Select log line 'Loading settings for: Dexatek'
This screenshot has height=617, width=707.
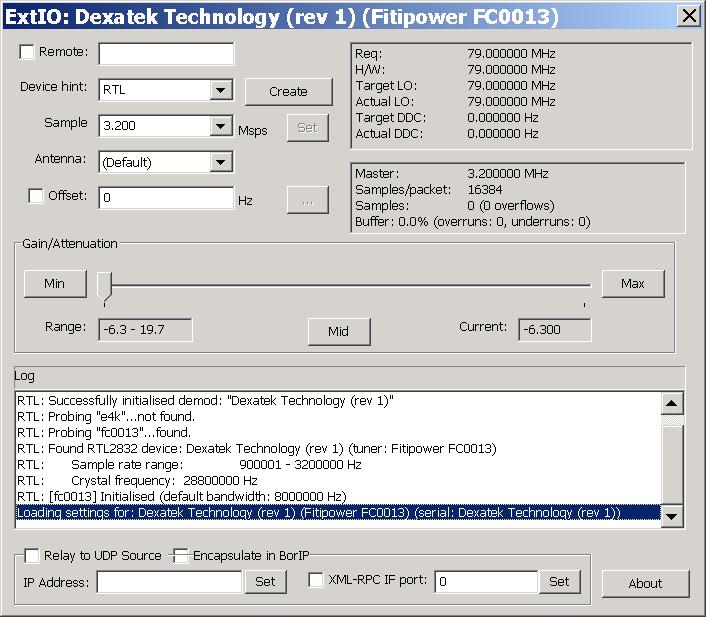(x=338, y=513)
